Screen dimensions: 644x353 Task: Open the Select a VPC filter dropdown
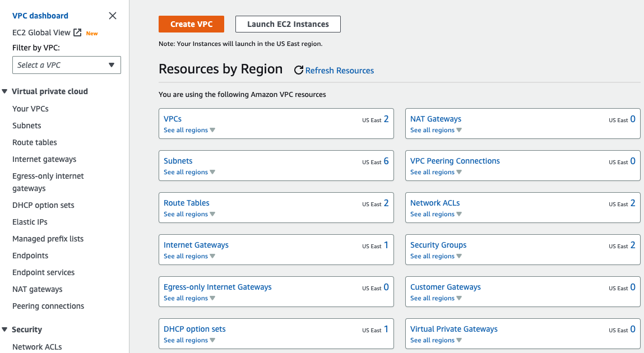coord(67,65)
